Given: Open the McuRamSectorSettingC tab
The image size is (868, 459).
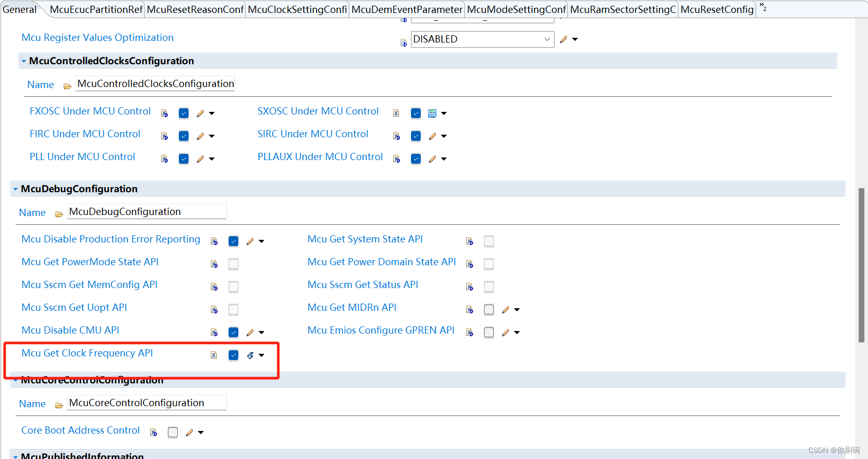Looking at the screenshot, I should (x=623, y=9).
